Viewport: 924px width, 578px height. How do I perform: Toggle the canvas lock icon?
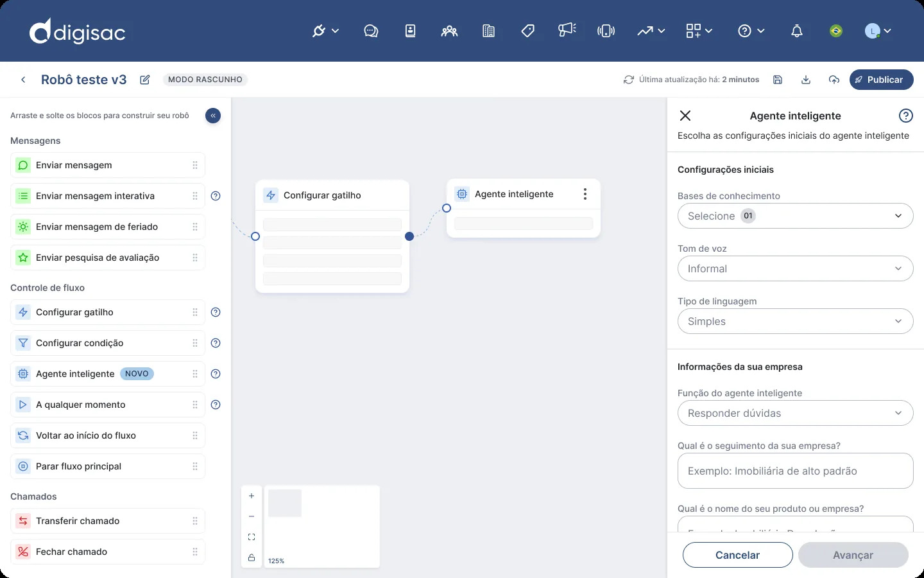(x=252, y=557)
